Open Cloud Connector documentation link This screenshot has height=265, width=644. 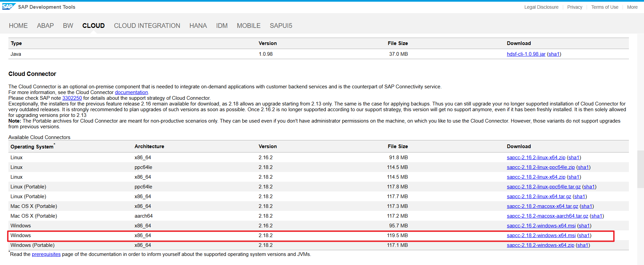coord(131,92)
